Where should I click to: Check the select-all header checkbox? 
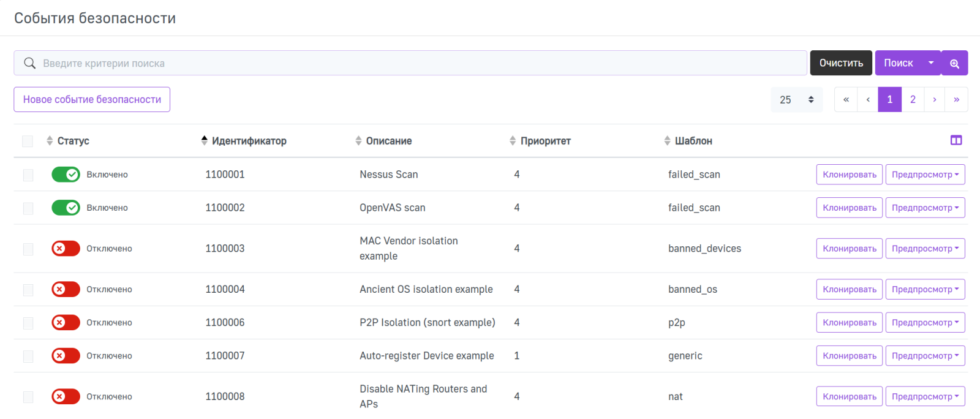click(28, 141)
